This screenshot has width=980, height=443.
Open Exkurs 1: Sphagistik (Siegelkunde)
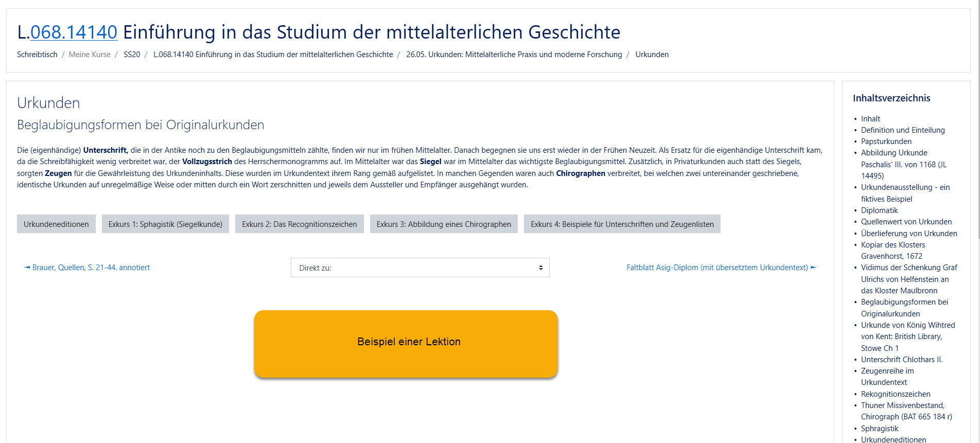165,224
